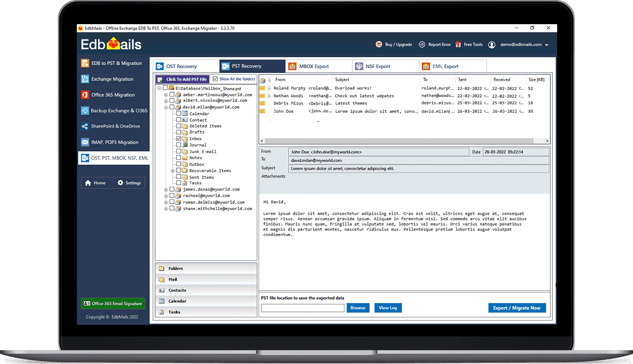Click the Settings gear icon
633x364 pixels.
[120, 183]
